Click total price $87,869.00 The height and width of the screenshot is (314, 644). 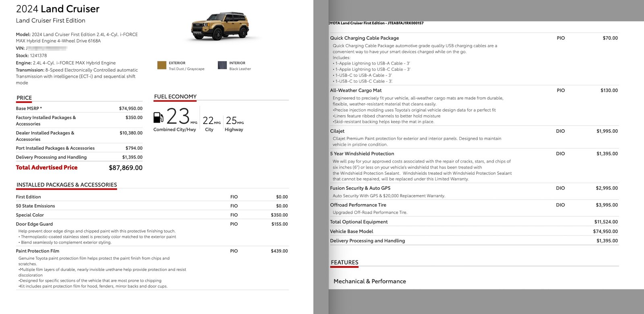[126, 168]
